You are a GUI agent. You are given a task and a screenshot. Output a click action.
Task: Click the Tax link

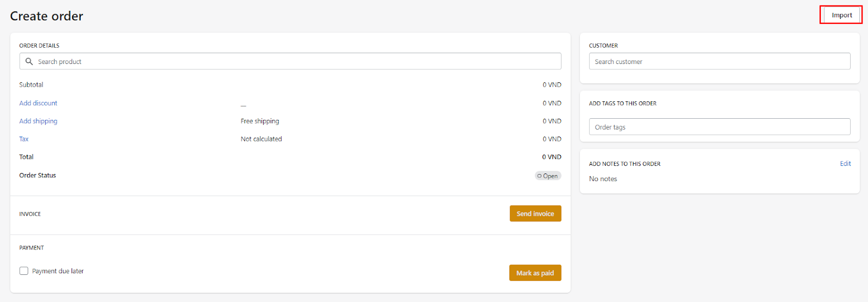tap(24, 139)
